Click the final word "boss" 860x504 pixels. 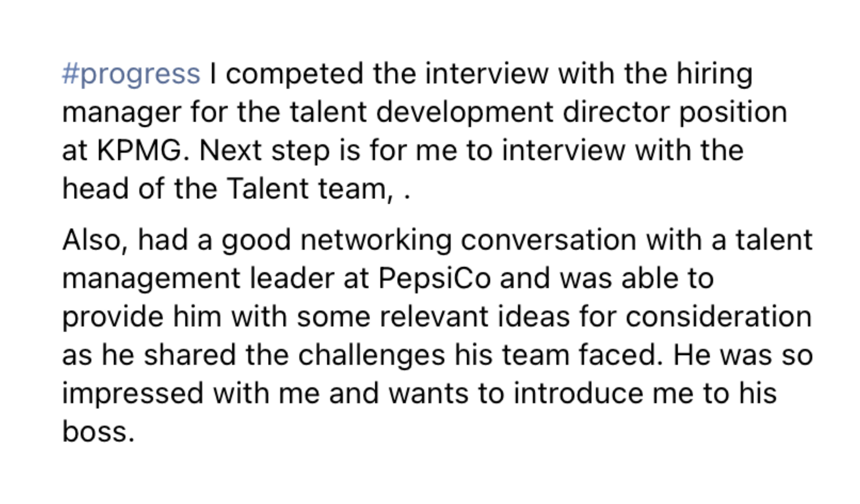(x=95, y=432)
